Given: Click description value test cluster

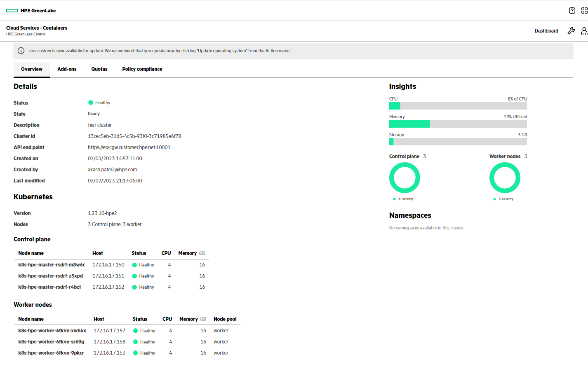Looking at the screenshot, I should (x=100, y=125).
